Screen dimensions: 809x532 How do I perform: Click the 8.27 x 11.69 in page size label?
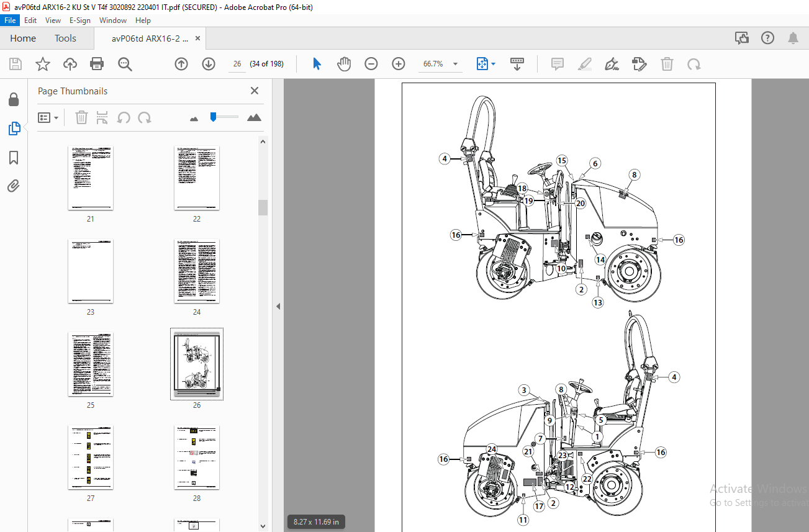click(x=317, y=522)
